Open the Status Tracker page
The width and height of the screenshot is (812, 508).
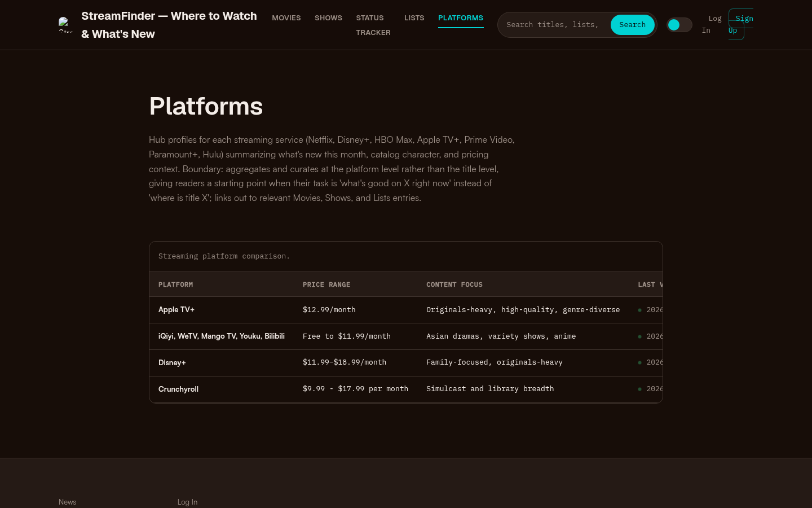click(373, 25)
